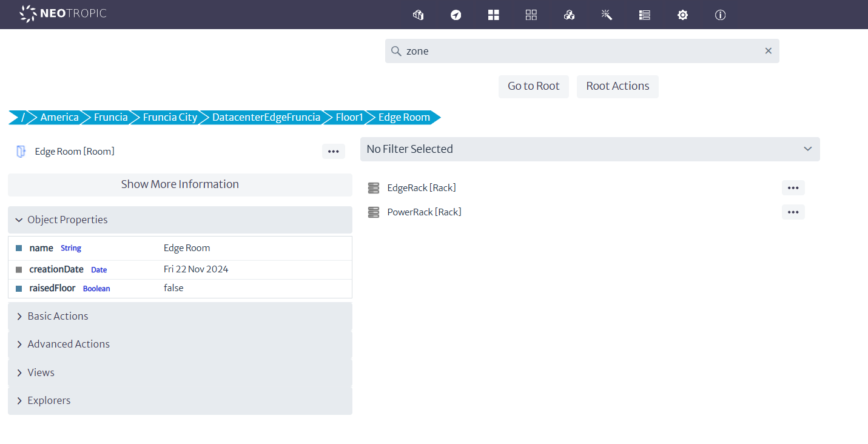Click the zone search input field
The image size is (868, 444).
click(x=576, y=51)
